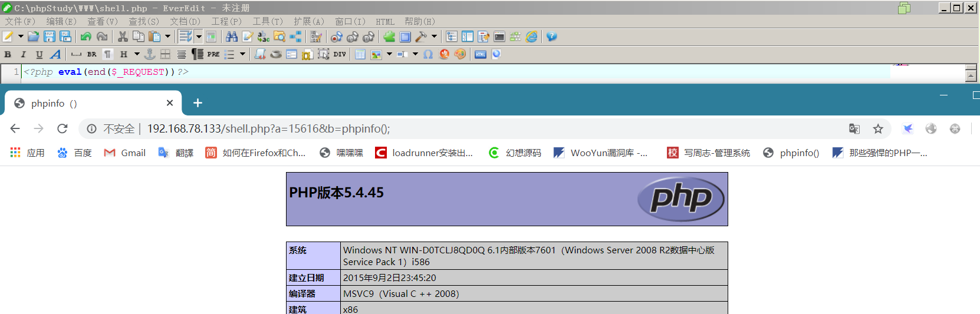Open the 工具(T) menu
Screen dimensions: 980x314
click(x=268, y=21)
